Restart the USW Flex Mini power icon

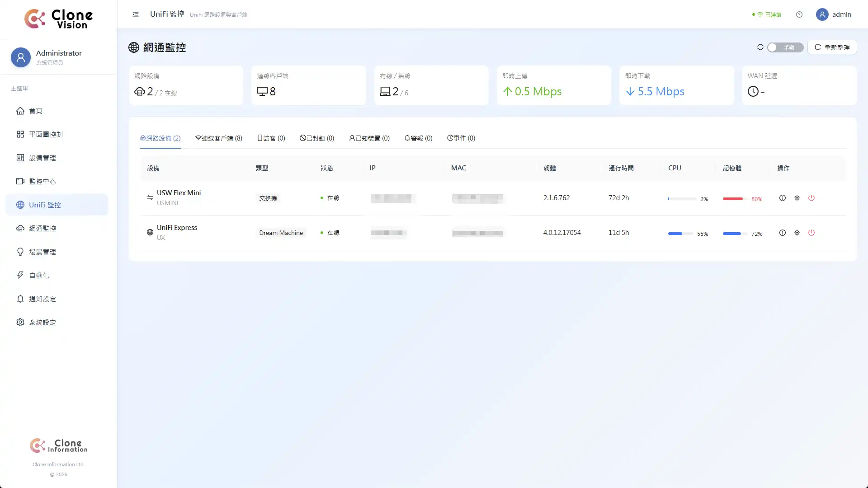pyautogui.click(x=811, y=198)
